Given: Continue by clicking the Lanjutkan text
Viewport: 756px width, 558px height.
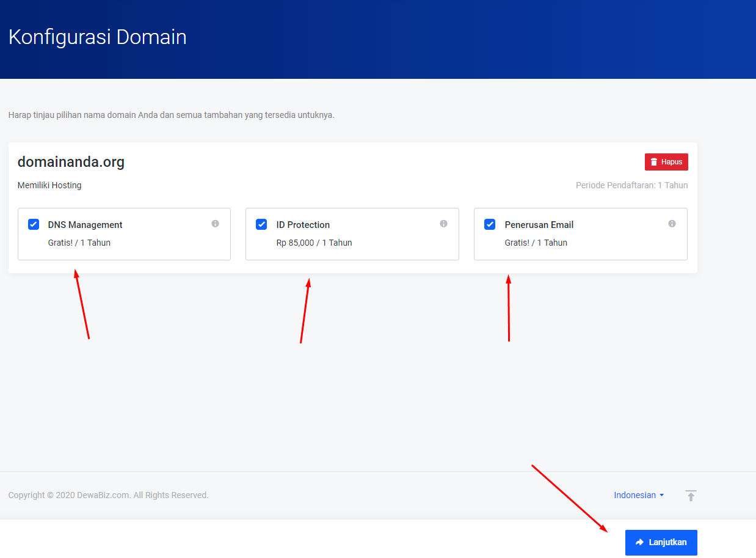Looking at the screenshot, I should (667, 542).
